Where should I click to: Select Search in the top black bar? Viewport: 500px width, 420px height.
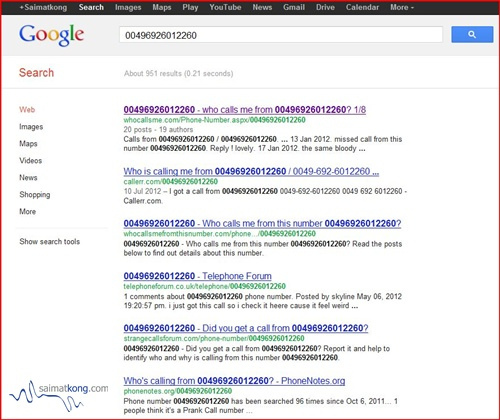click(x=91, y=7)
